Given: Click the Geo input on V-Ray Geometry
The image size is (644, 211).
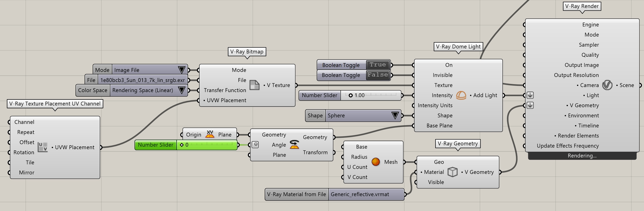Looking at the screenshot, I should pos(439,162).
